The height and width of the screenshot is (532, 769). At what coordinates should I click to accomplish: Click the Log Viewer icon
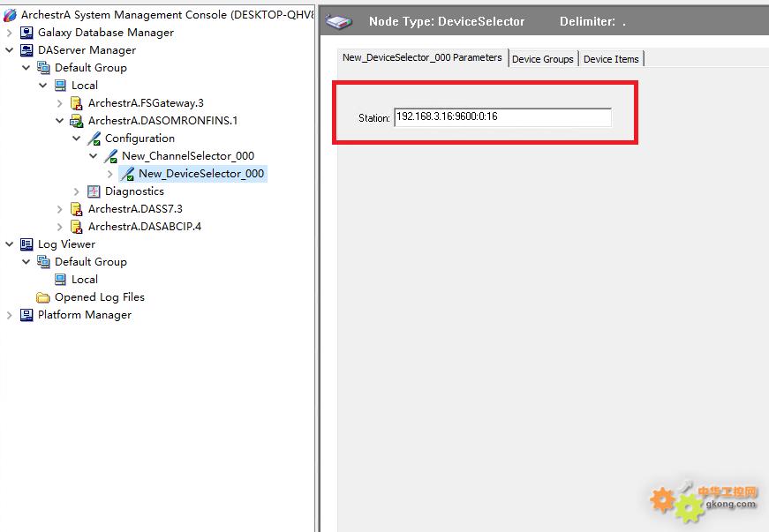[x=26, y=244]
